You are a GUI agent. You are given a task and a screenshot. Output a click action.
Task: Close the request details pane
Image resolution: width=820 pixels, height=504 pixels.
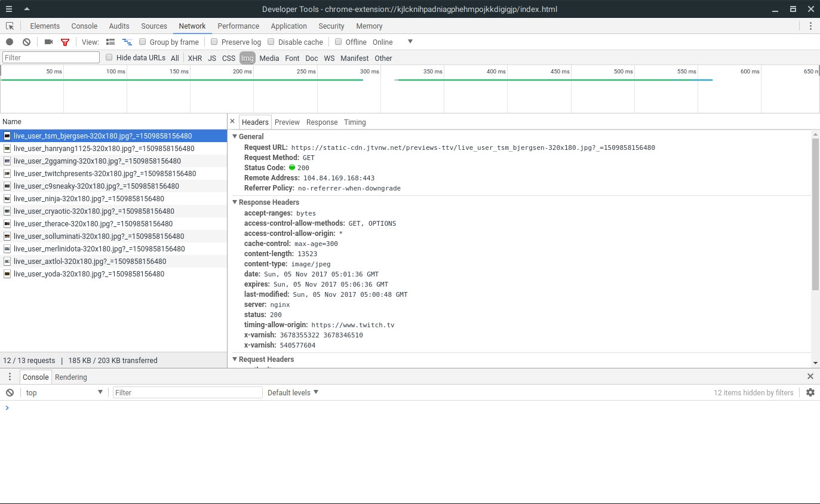232,120
